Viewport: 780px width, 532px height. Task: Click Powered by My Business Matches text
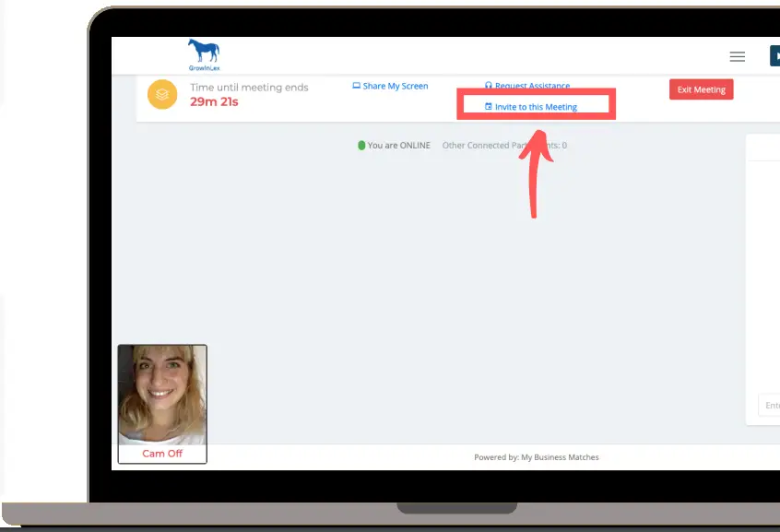(x=537, y=457)
